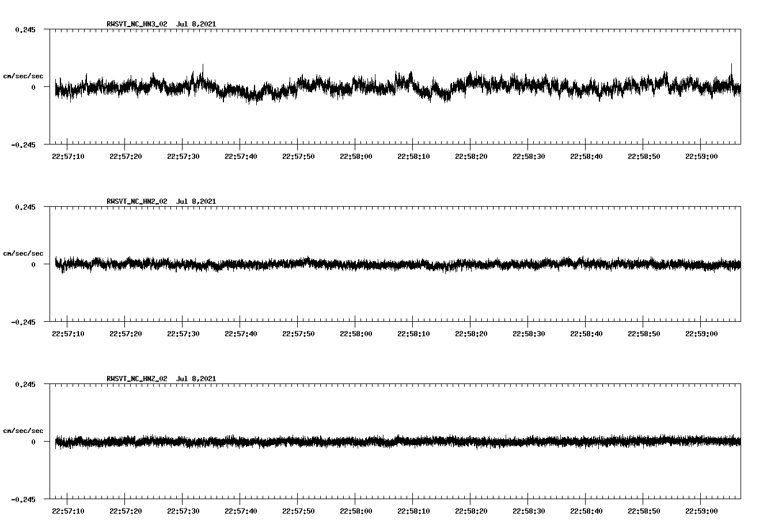This screenshot has height=532, width=782.
Task: Click the RWSVT_NC_HNZ_02 plot title
Action: pos(137,379)
